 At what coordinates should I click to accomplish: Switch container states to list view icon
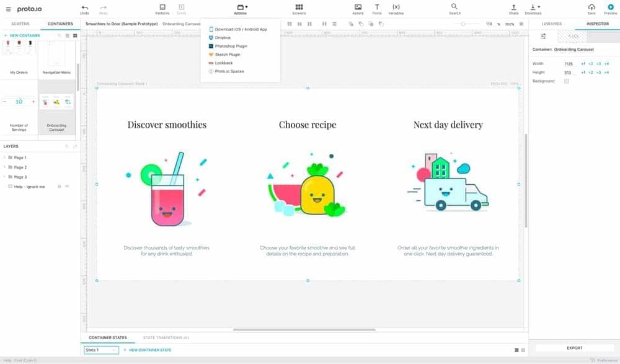(516, 350)
